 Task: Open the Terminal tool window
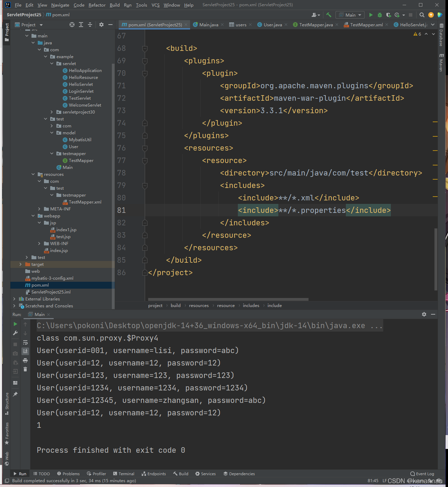[124, 474]
